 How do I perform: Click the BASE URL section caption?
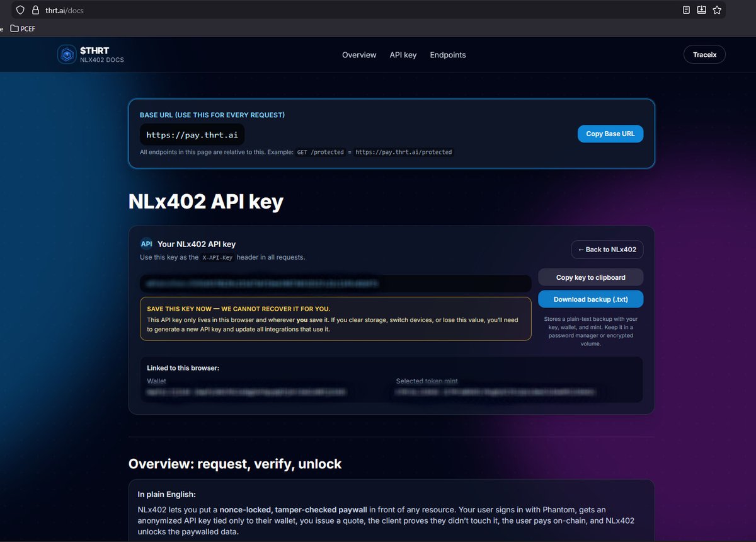(x=212, y=115)
